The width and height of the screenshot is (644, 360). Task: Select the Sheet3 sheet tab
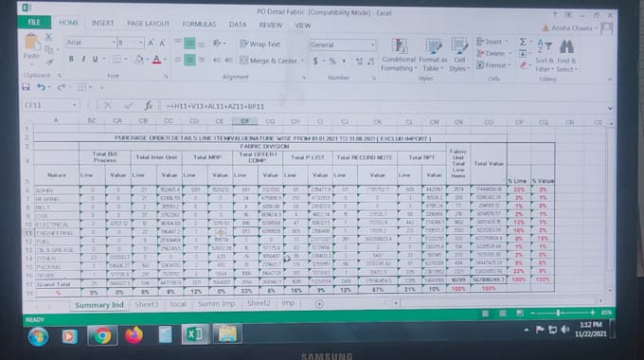pos(147,304)
